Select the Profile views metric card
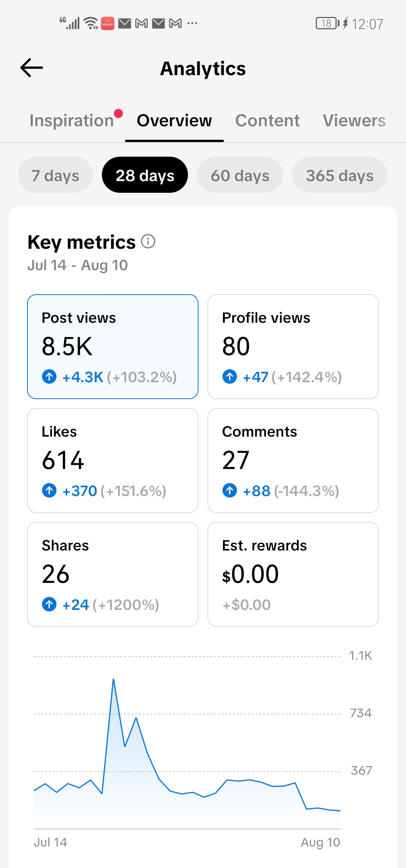This screenshot has height=868, width=406. click(293, 346)
